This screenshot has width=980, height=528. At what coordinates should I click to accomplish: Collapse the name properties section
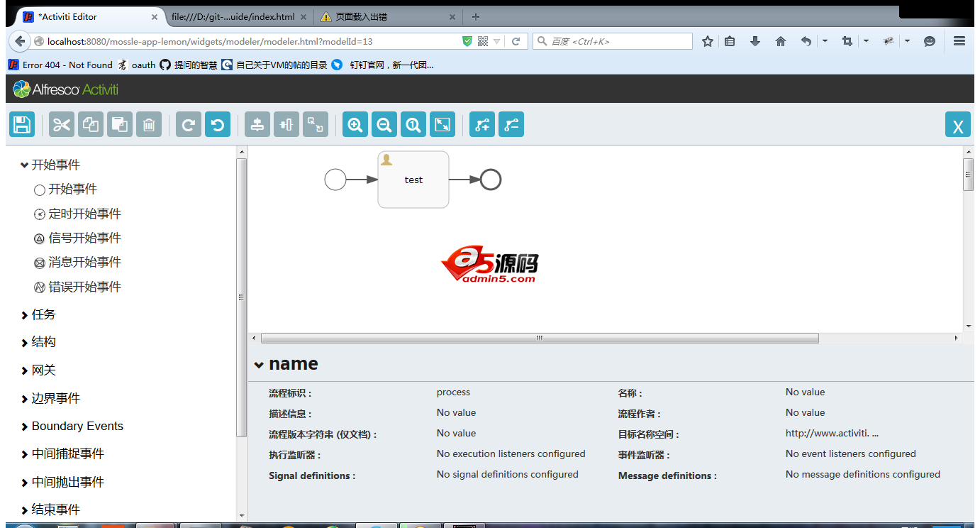260,365
